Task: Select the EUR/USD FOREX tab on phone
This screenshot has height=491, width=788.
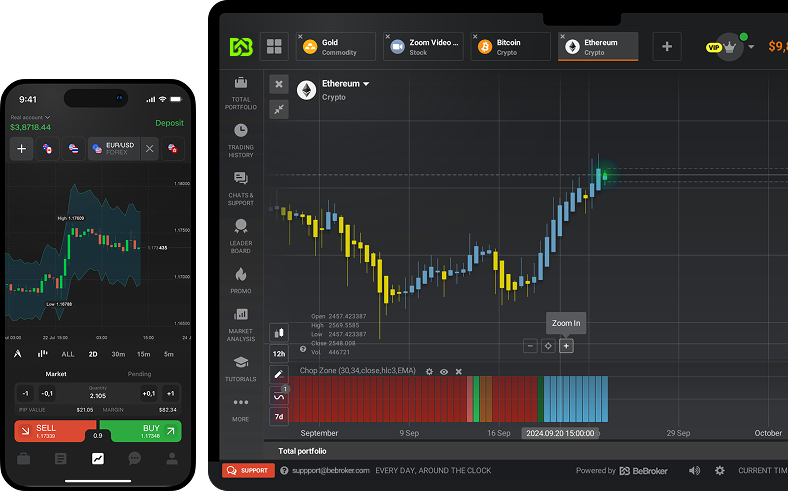Action: coord(114,149)
